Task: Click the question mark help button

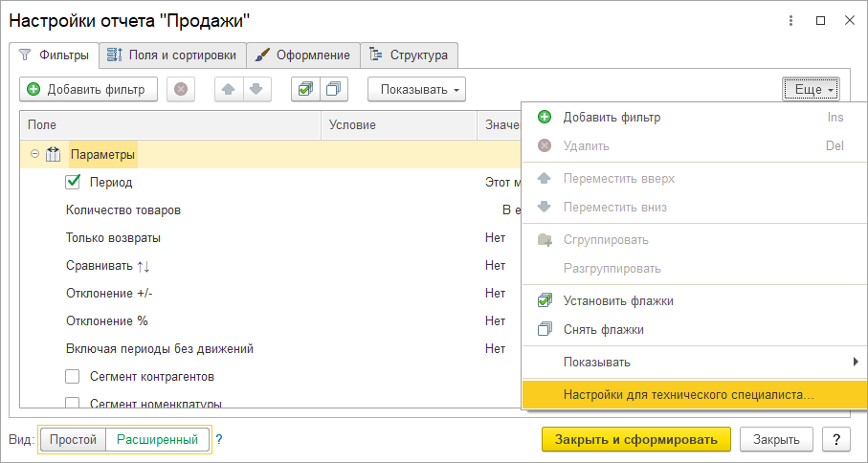Action: click(x=836, y=439)
